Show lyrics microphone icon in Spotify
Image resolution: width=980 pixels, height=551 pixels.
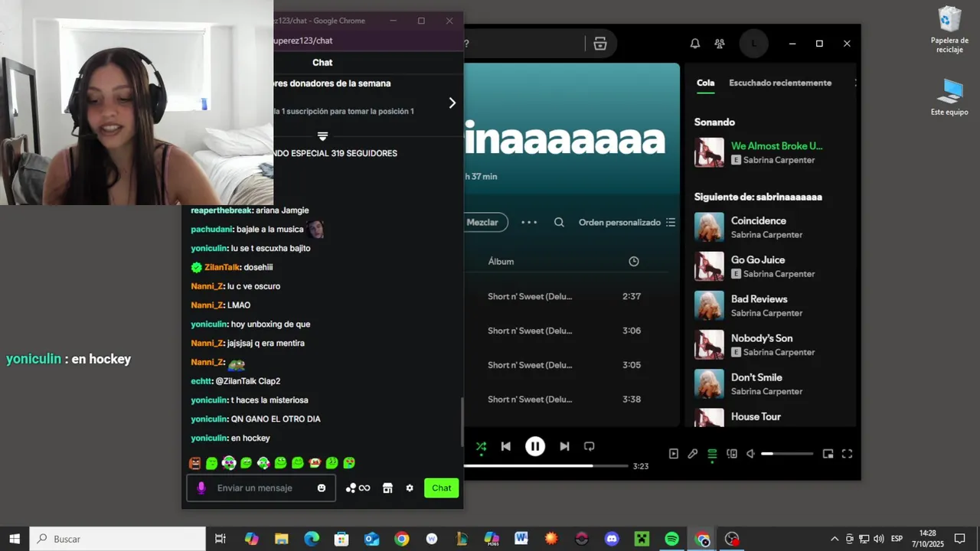(x=692, y=454)
